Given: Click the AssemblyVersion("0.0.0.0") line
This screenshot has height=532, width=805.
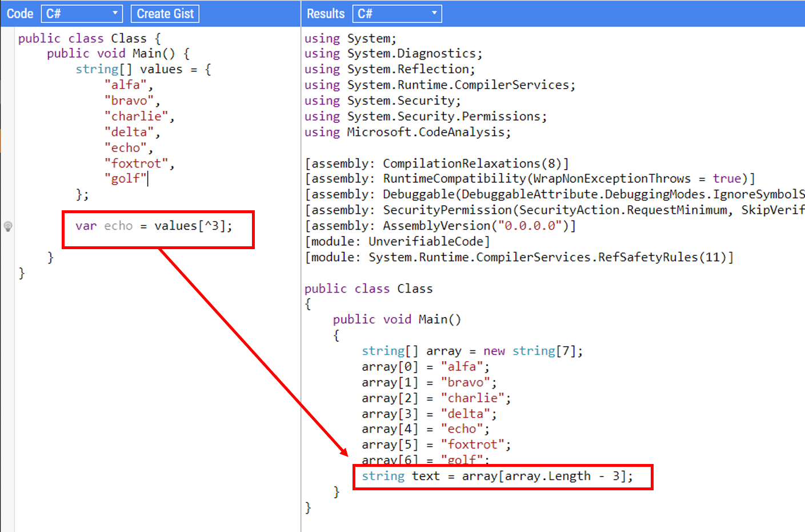Looking at the screenshot, I should pyautogui.click(x=440, y=226).
